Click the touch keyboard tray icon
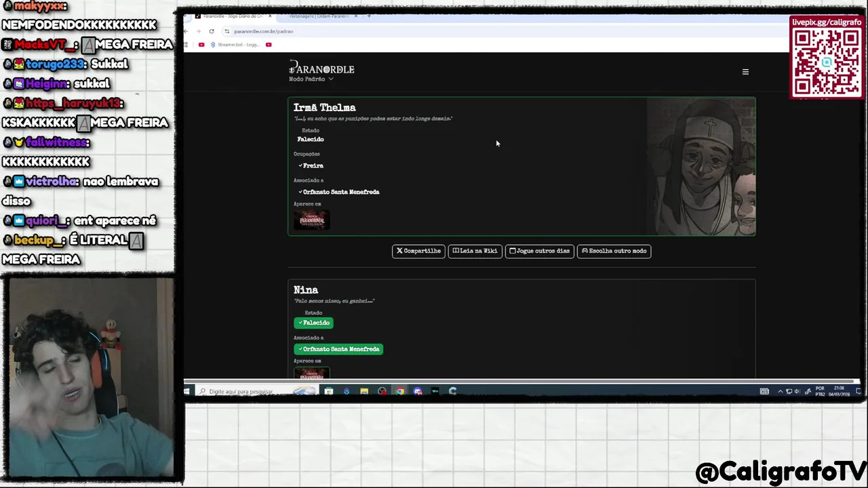868x488 pixels. point(764,391)
